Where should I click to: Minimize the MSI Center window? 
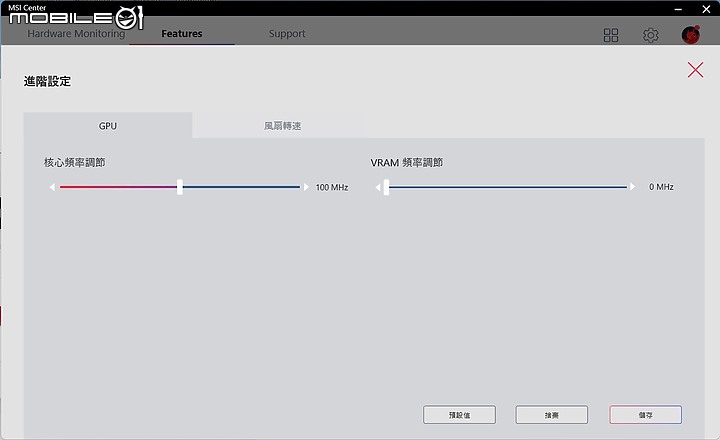(678, 9)
